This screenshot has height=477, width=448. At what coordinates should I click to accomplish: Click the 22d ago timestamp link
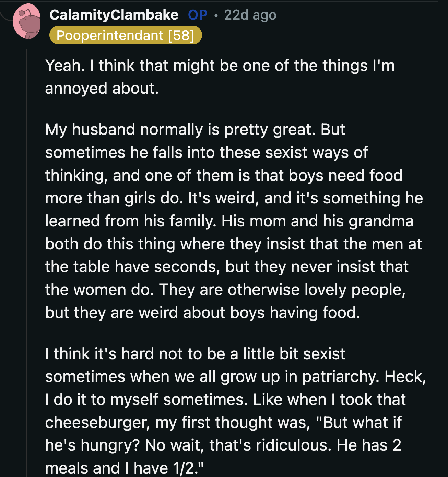click(x=250, y=14)
